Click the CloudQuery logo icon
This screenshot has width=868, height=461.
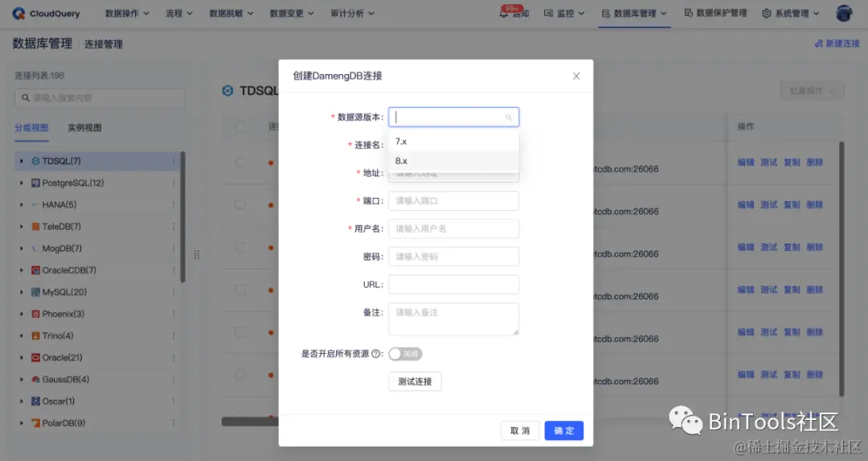pos(18,14)
